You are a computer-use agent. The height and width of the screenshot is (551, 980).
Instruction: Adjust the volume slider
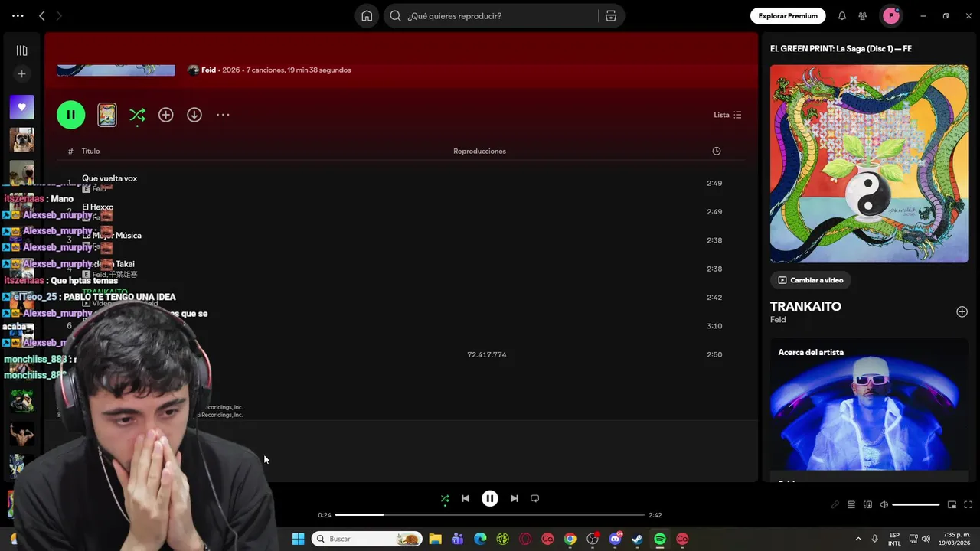click(x=916, y=505)
